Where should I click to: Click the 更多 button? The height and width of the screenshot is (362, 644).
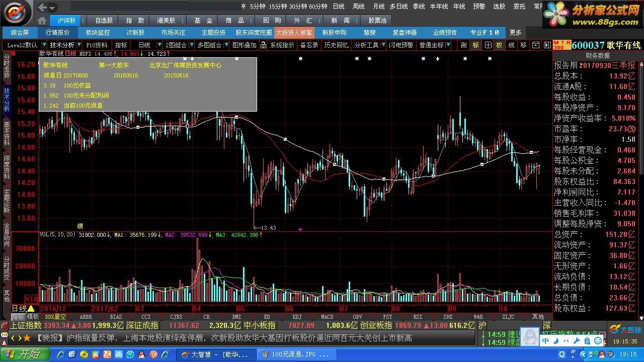pyautogui.click(x=516, y=32)
